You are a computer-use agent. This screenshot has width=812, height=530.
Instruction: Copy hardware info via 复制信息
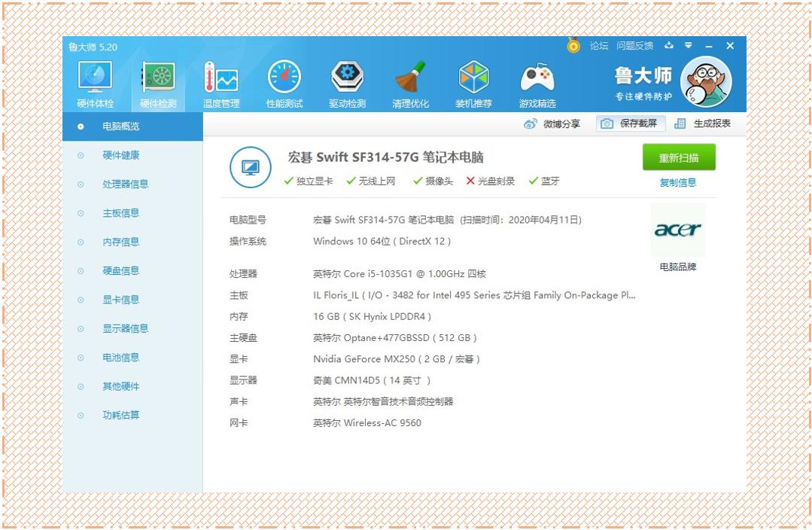(677, 182)
